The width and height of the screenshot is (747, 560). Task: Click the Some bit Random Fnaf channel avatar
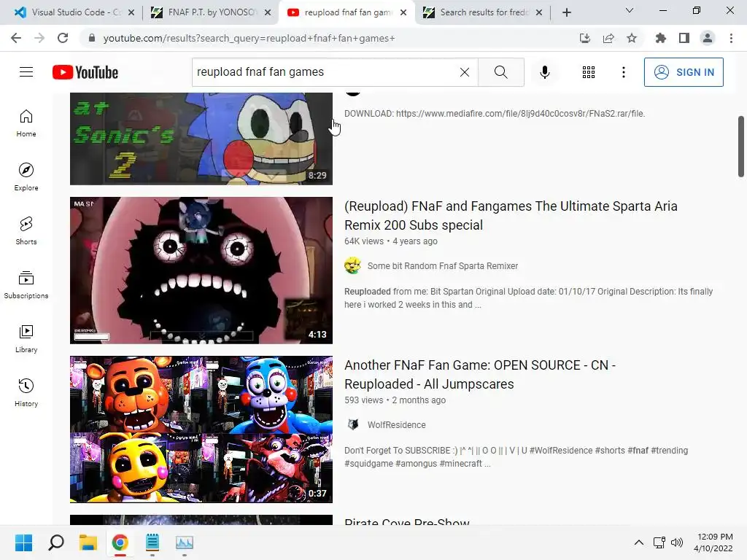pos(352,265)
